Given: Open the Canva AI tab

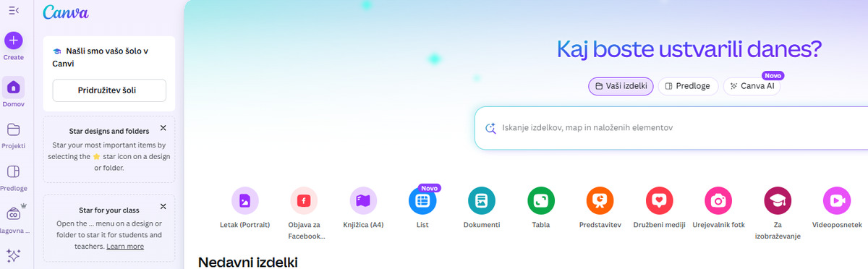Looking at the screenshot, I should coord(752,86).
